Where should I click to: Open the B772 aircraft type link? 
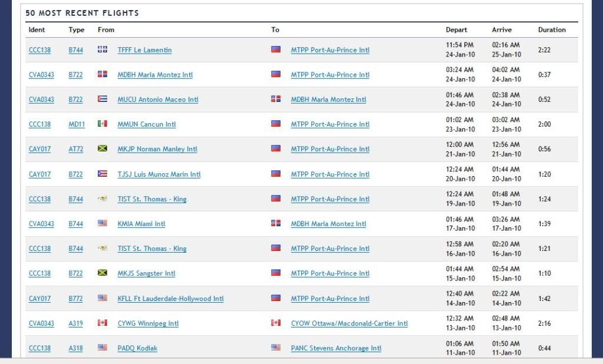pyautogui.click(x=75, y=299)
